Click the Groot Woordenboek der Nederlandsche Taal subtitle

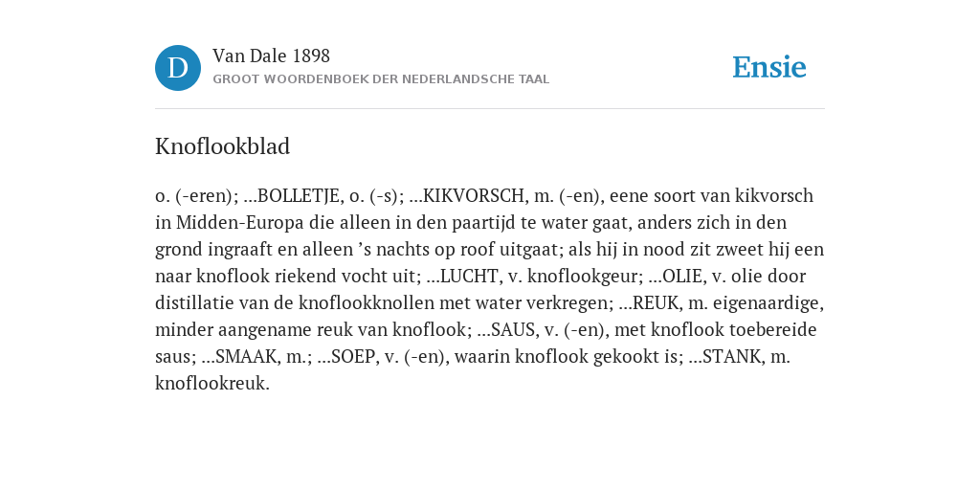[381, 79]
